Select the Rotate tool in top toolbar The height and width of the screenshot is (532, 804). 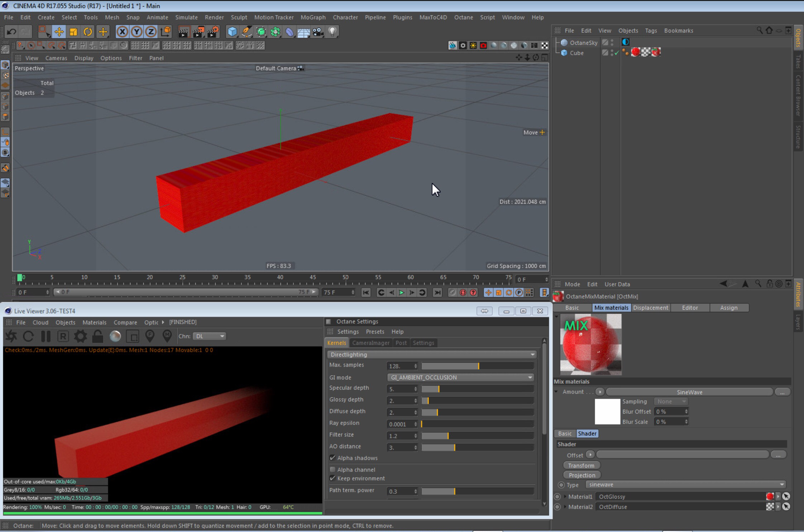coord(88,32)
